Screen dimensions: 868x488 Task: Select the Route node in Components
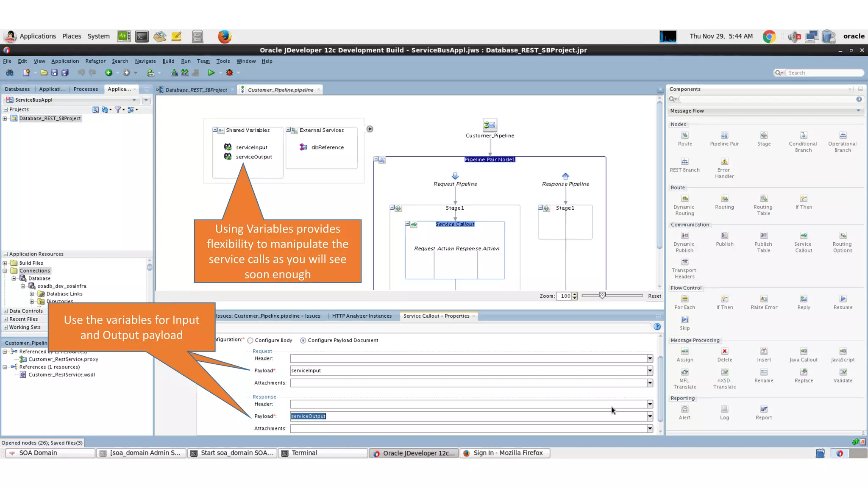coord(684,139)
